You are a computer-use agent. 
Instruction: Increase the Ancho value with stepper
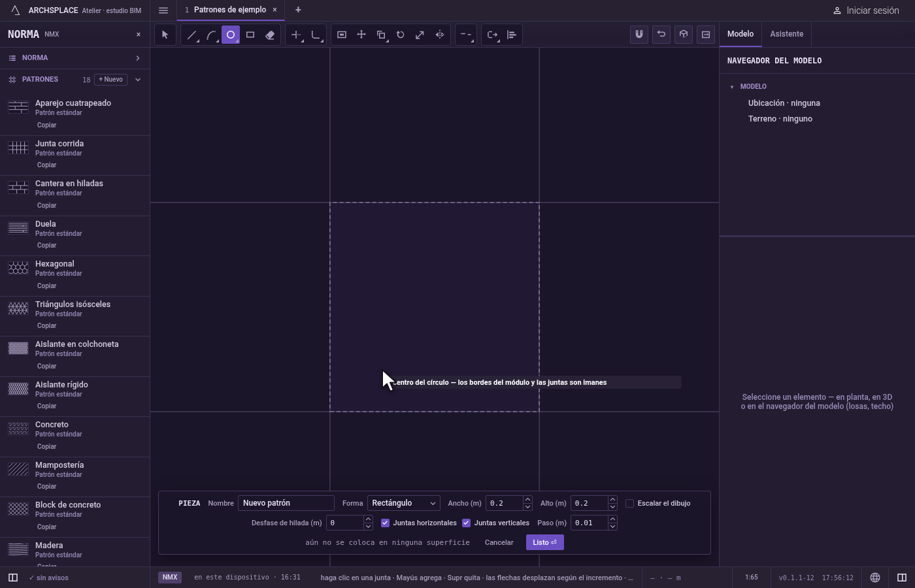(x=527, y=500)
